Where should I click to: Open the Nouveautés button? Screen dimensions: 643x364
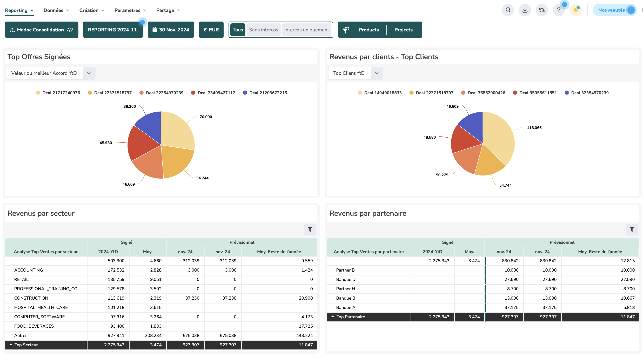coord(614,10)
